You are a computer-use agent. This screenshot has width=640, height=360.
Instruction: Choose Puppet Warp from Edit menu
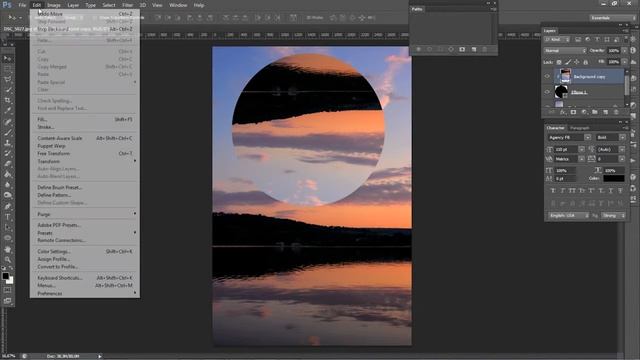pos(84,146)
